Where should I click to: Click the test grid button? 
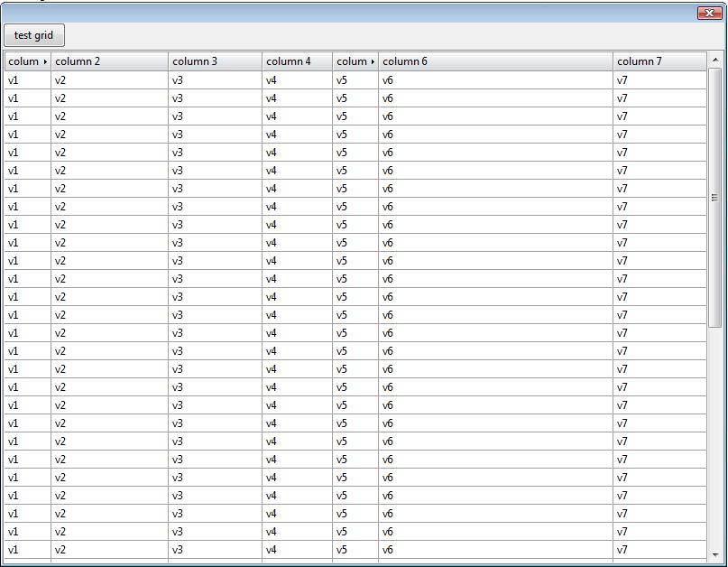(x=34, y=35)
